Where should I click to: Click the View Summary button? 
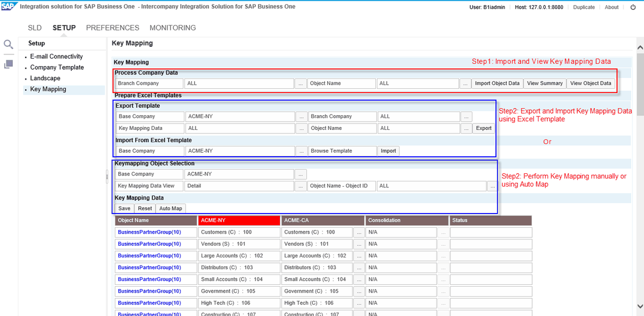[x=544, y=83]
